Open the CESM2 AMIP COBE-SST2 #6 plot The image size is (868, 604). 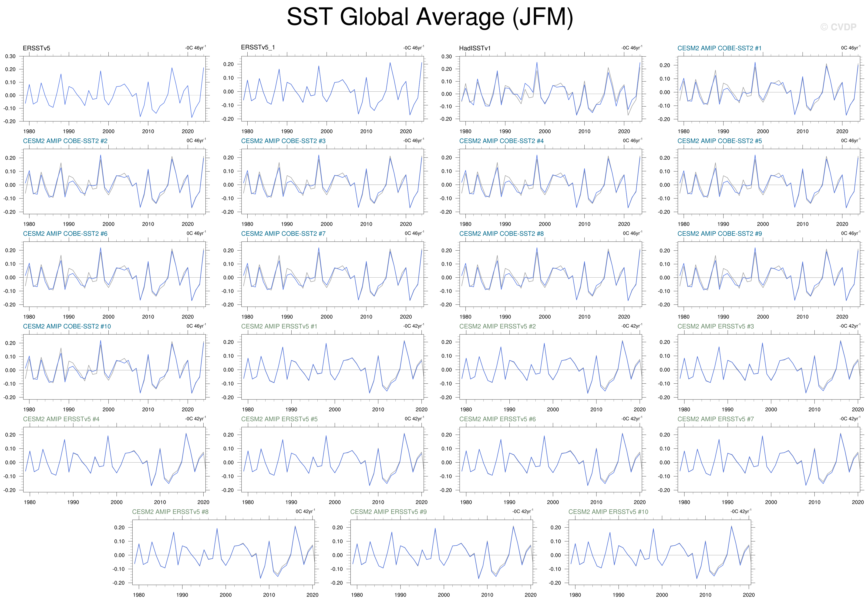114,274
